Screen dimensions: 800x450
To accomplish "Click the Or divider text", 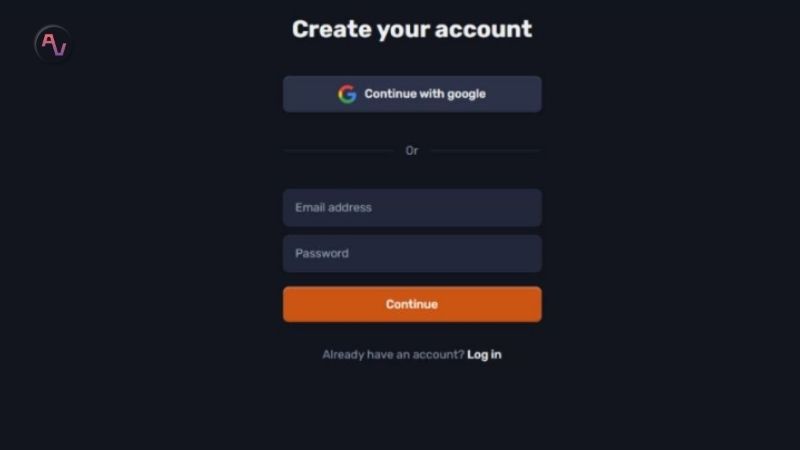I will [412, 151].
